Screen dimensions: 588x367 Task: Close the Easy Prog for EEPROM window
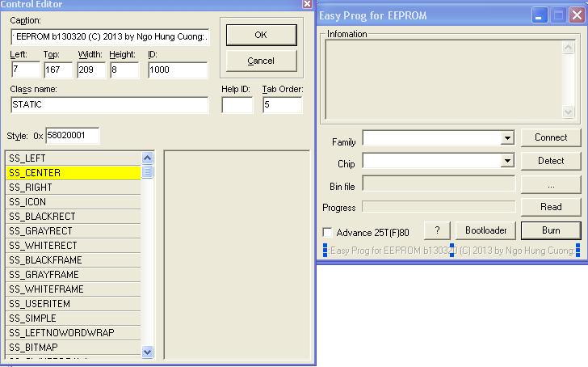577,15
